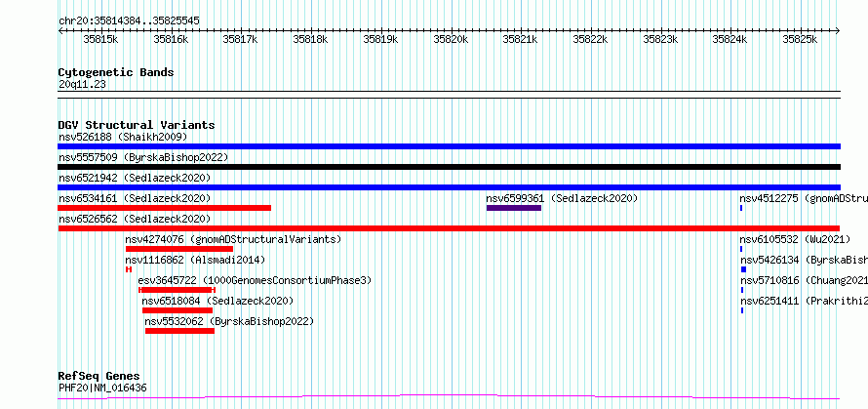Click nsv4512275 gnomAD variant label
The width and height of the screenshot is (868, 409).
point(804,198)
